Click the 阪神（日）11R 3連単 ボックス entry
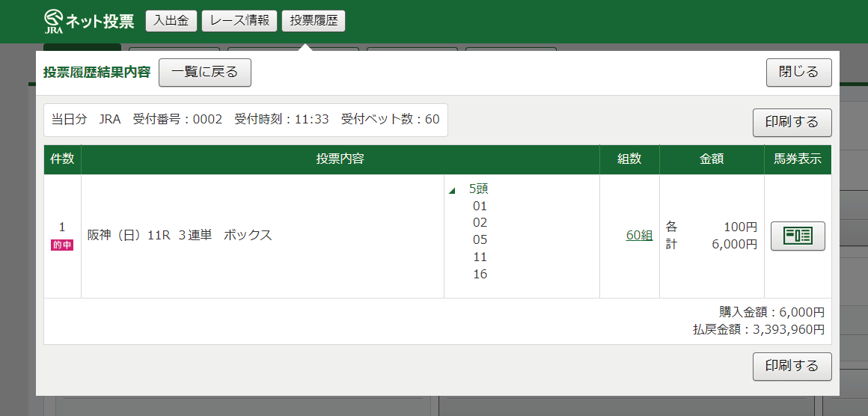This screenshot has width=868, height=416. (180, 236)
